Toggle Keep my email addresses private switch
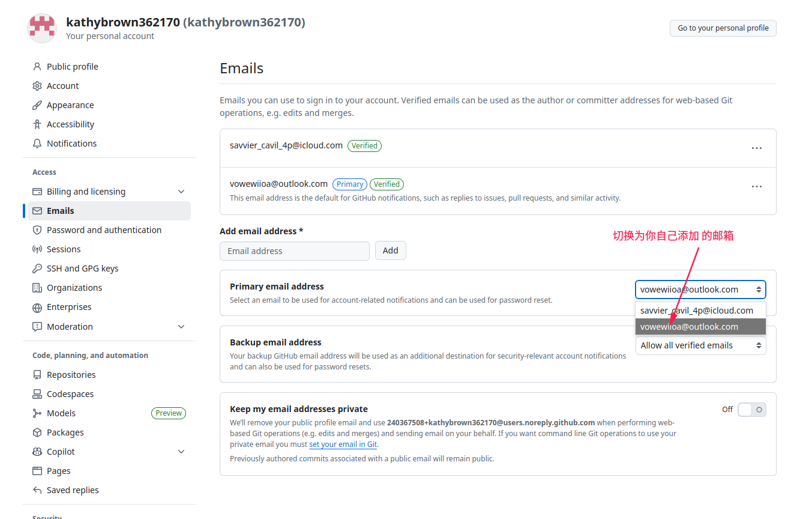Screen dimensions: 812x519 [751, 410]
